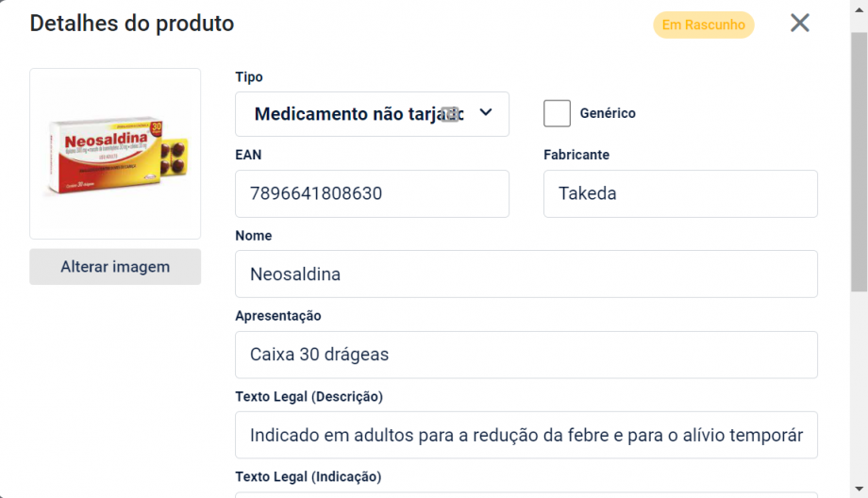
Task: Click the Genérico checkbox label text
Action: pos(608,113)
